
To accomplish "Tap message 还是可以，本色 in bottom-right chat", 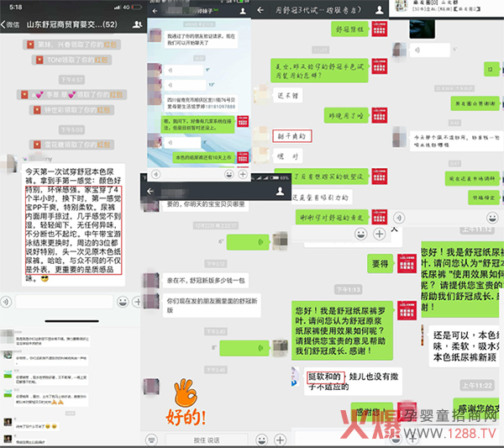I will coord(465,346).
